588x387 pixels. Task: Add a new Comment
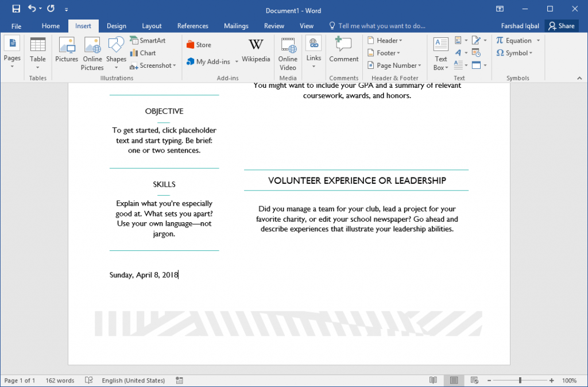[x=343, y=53]
